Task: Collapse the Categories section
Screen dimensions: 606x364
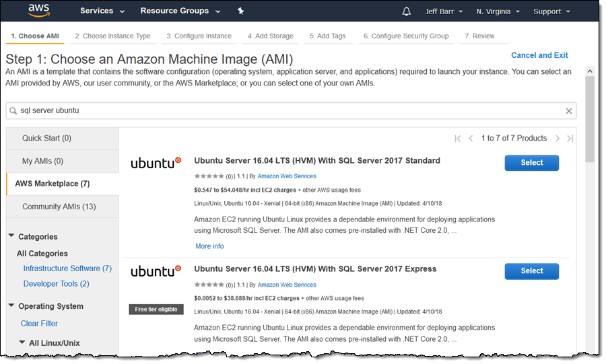Action: point(11,236)
